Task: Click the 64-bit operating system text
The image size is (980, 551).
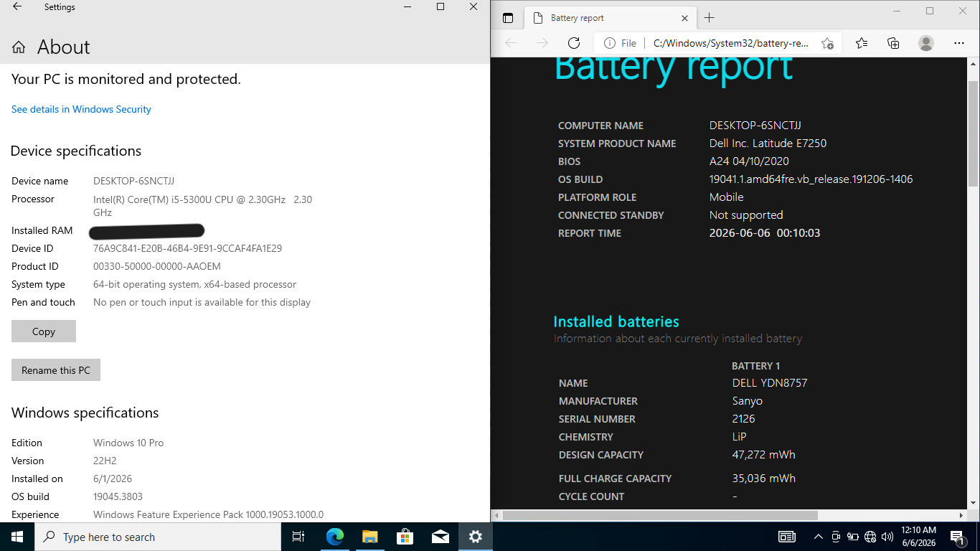Action: (194, 284)
